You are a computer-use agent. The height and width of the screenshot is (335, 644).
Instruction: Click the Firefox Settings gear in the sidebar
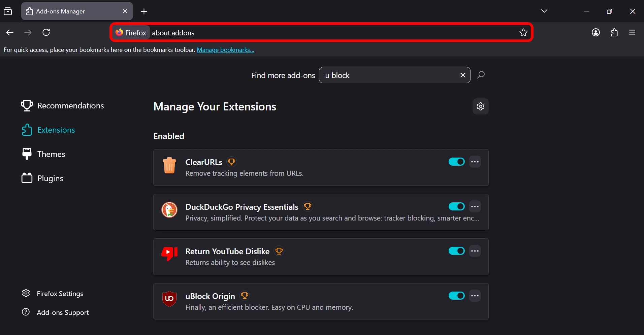coord(26,293)
